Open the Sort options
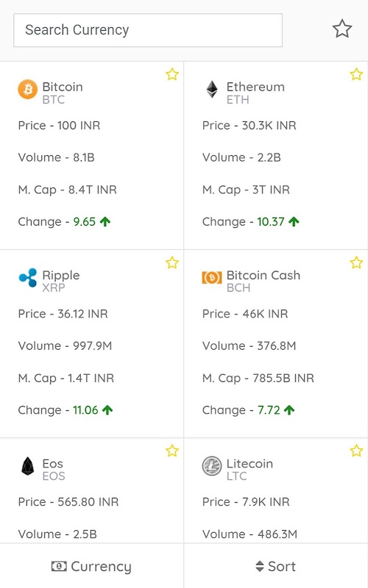This screenshot has height=588, width=368. pyautogui.click(x=276, y=566)
